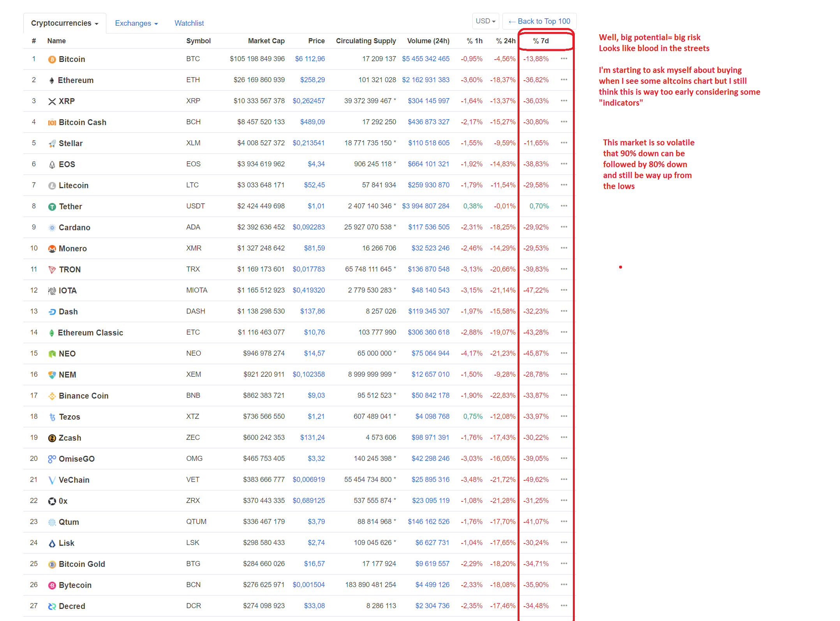This screenshot has width=840, height=621.
Task: Open the Stellar coin name link
Action: click(x=70, y=143)
